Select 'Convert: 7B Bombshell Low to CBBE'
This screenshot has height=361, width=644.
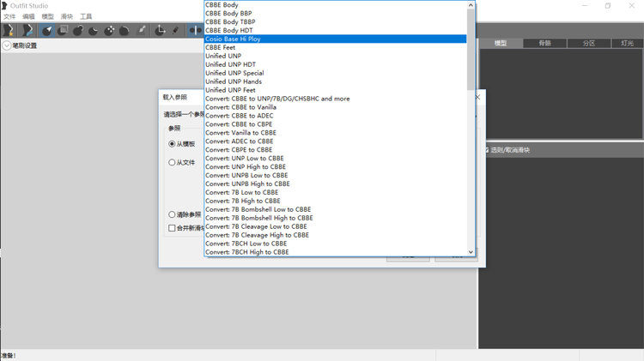click(x=336, y=209)
